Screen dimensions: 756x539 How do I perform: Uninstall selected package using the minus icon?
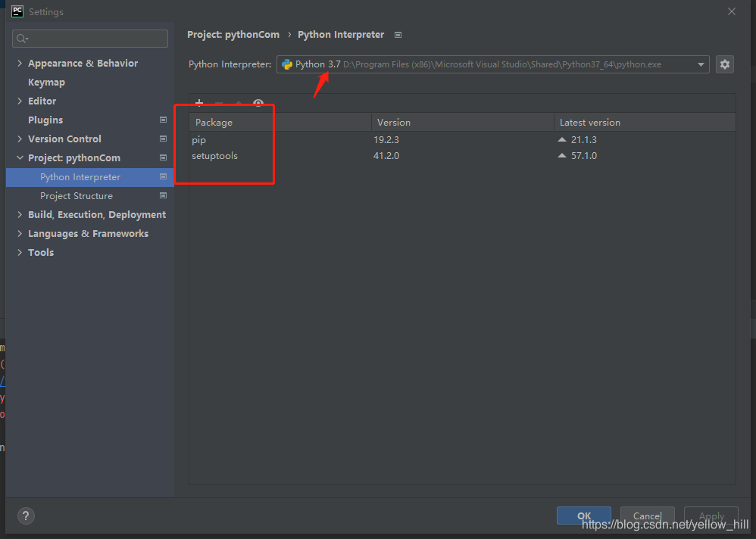point(218,103)
